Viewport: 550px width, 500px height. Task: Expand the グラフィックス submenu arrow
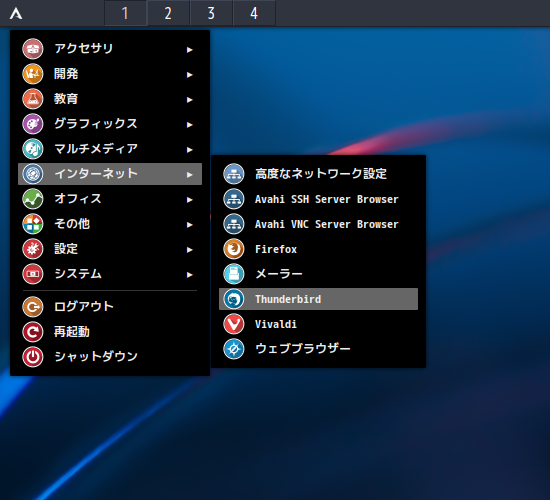pos(190,125)
